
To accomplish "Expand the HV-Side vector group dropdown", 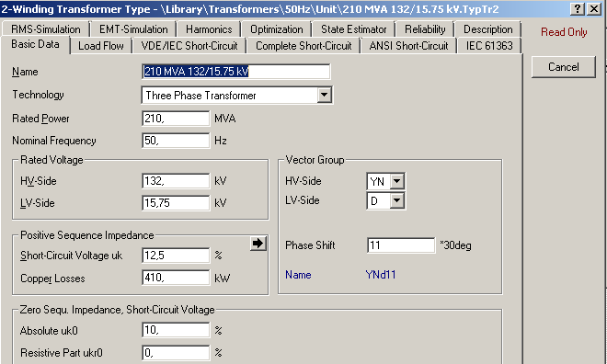I will tap(397, 181).
